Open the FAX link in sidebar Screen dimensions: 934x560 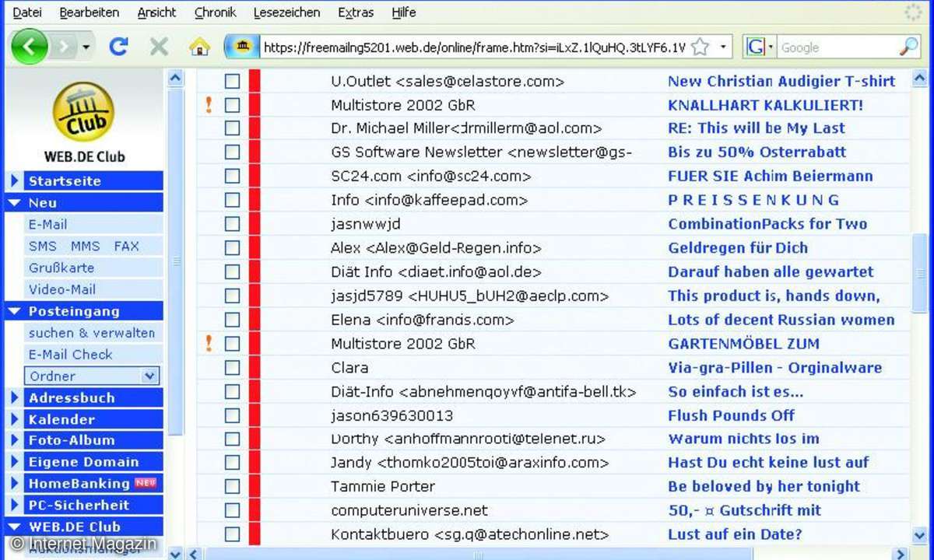coord(126,246)
